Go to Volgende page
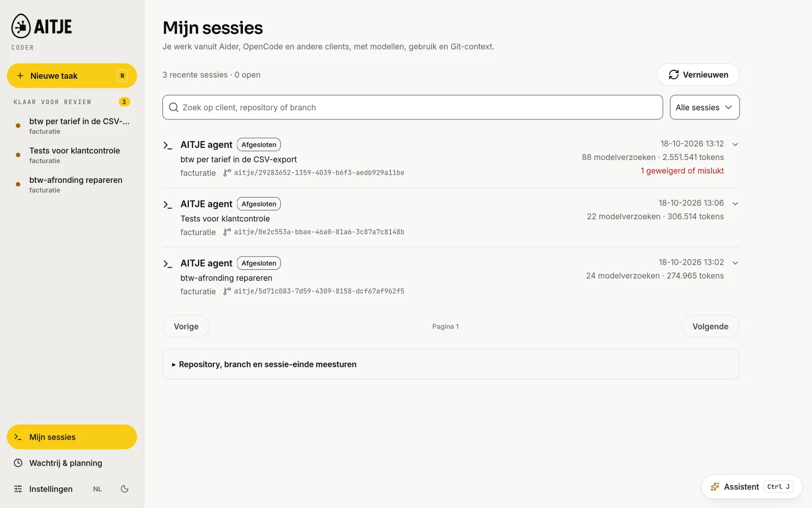 click(710, 326)
